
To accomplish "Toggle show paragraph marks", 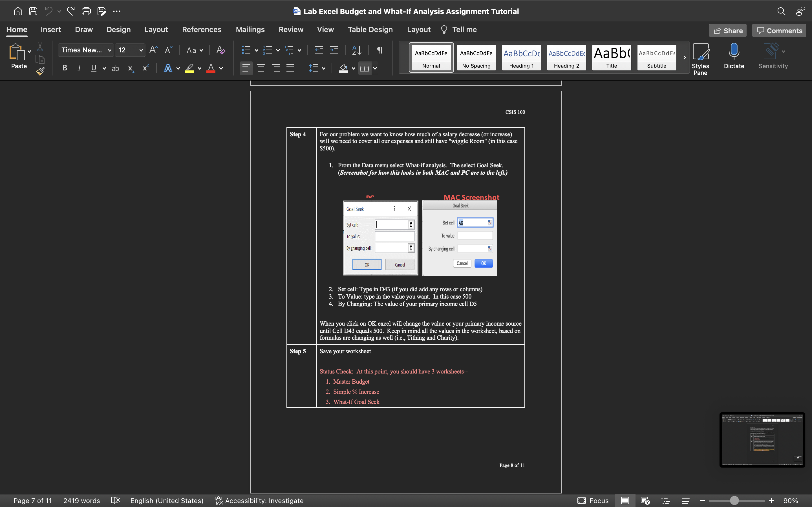I will tap(380, 50).
